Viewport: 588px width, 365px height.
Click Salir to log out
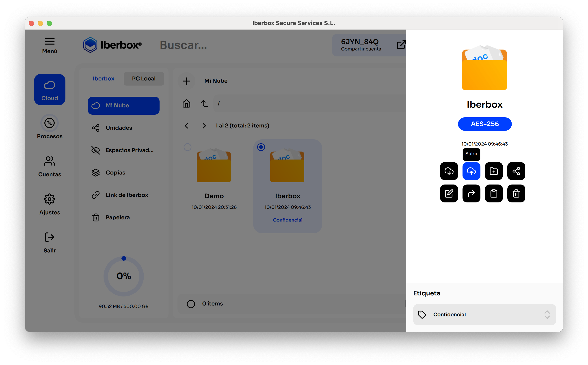tap(50, 242)
